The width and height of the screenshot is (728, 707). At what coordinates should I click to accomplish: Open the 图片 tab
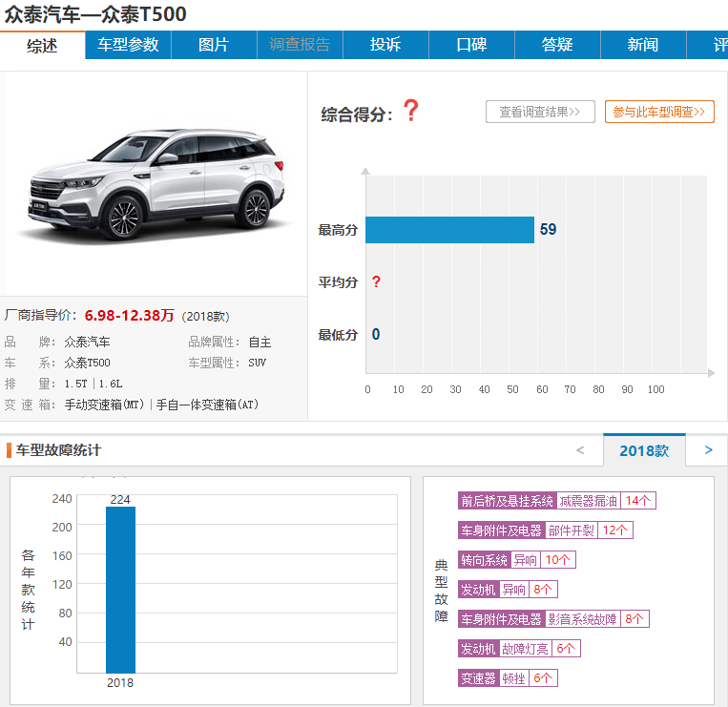coord(214,45)
